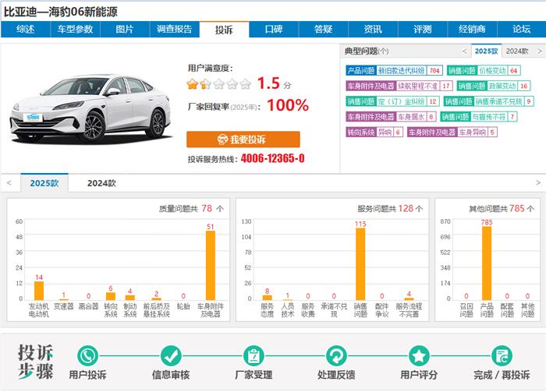
Task: Go to the 经销商 tab
Action: [x=472, y=29]
